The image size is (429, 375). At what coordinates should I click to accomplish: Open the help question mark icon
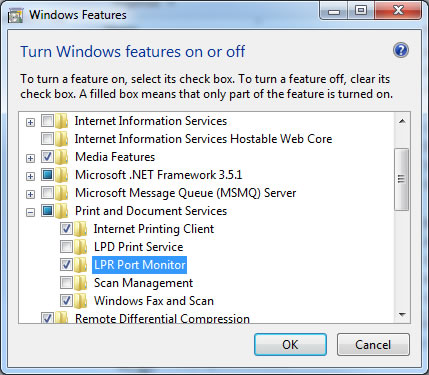(401, 51)
